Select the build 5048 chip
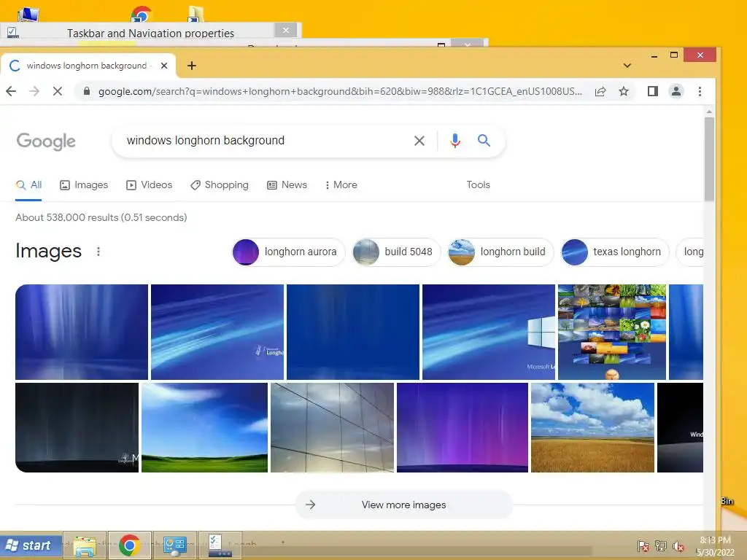747x560 pixels. point(396,252)
